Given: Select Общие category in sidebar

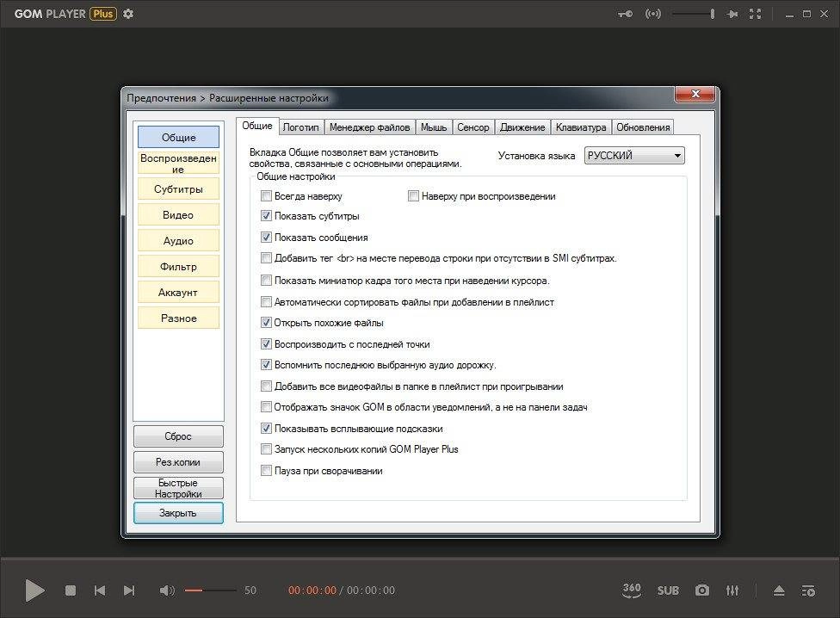Looking at the screenshot, I should tap(178, 137).
